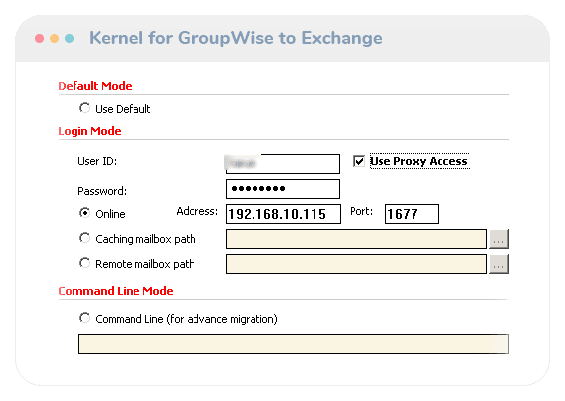The width and height of the screenshot is (565, 401).
Task: Select Command Line advance migration option
Action: click(x=85, y=318)
